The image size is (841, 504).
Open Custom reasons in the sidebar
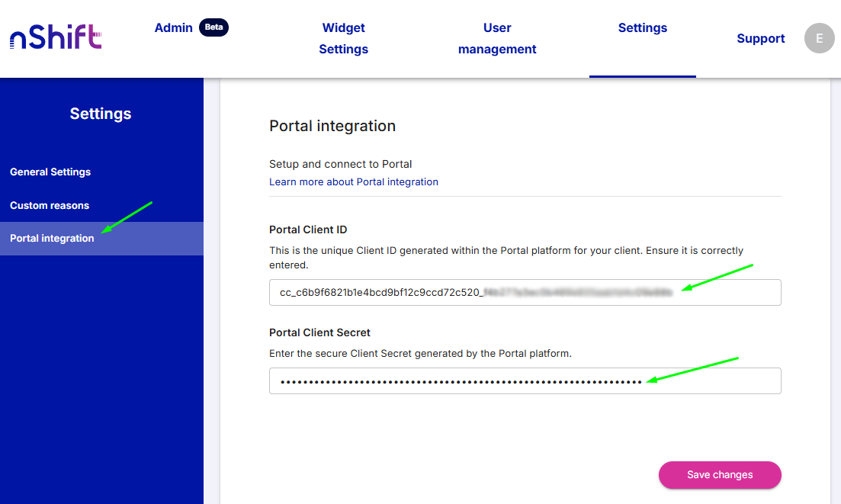coord(50,205)
